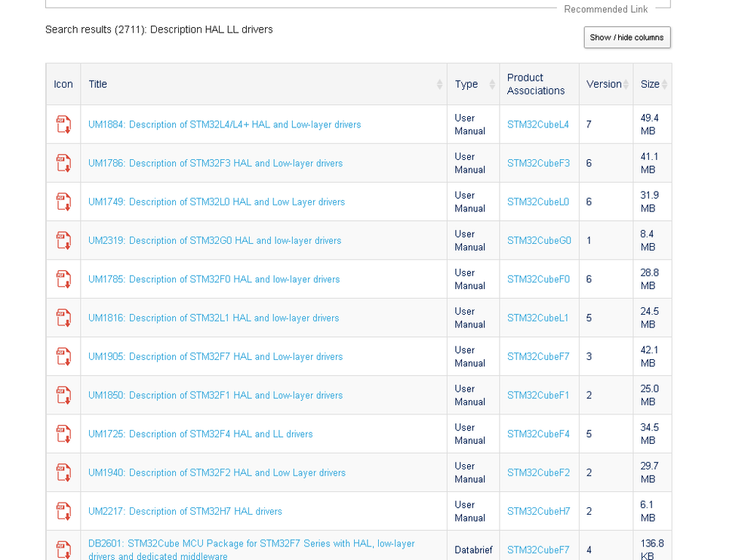Viewport: 754px width, 560px height.
Task: Download PDF icon for DB2601 row
Action: point(63,549)
